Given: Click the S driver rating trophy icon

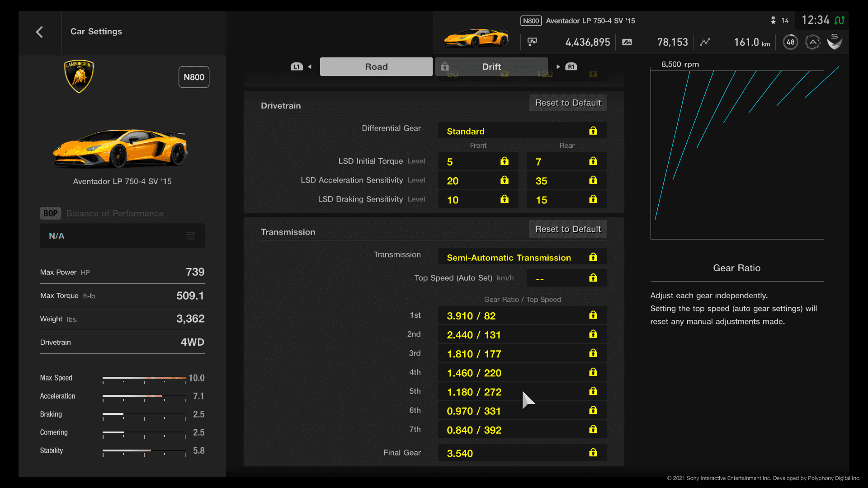Looking at the screenshot, I should point(835,42).
